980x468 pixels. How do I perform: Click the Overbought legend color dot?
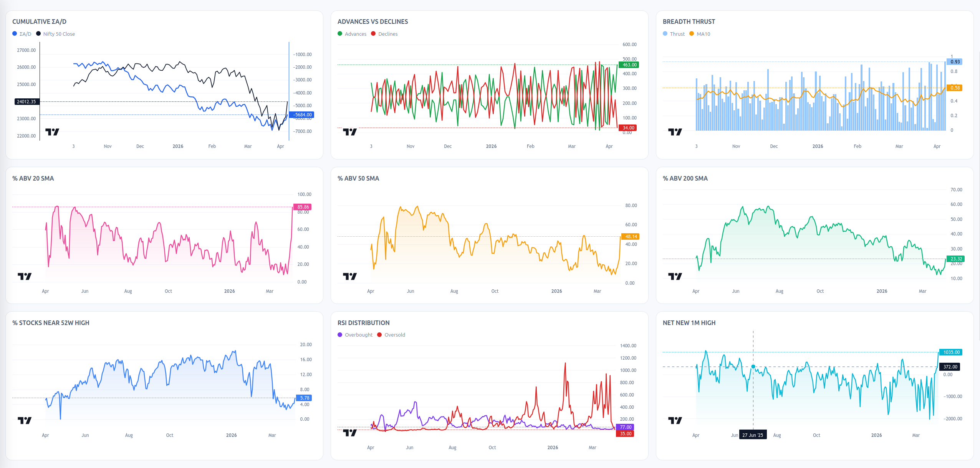pyautogui.click(x=340, y=335)
